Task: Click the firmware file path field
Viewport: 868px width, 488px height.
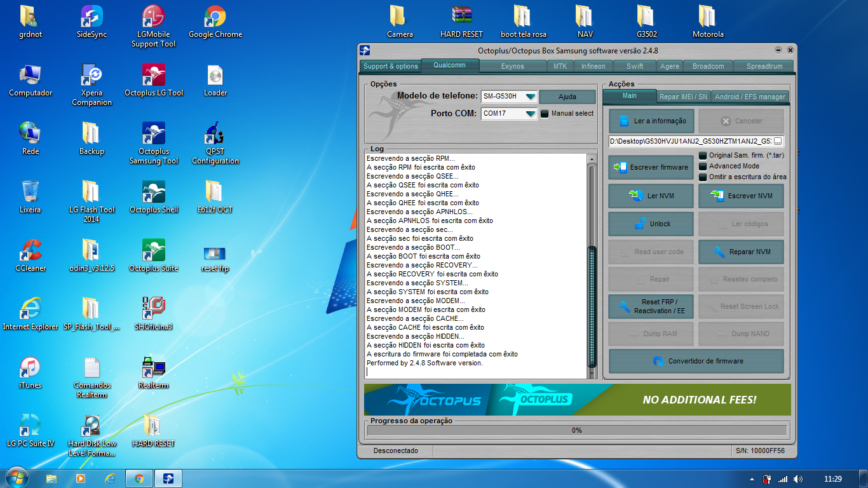Action: 690,141
